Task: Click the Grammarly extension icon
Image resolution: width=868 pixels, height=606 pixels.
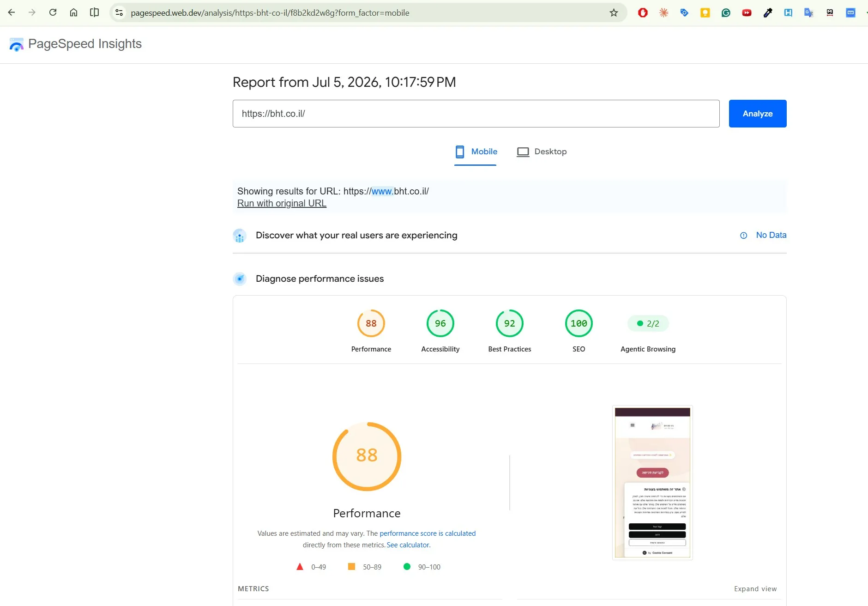Action: (726, 13)
